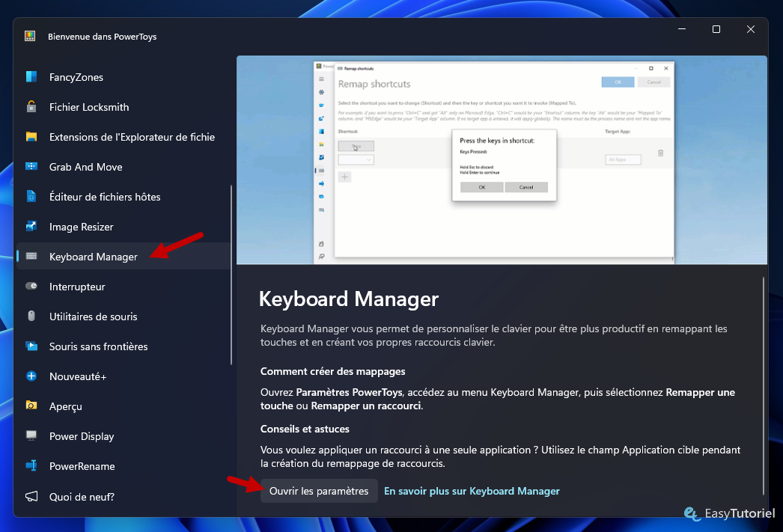Click the sidebar vertical scrollbar
Viewport: 783px width, 532px height.
[x=231, y=275]
